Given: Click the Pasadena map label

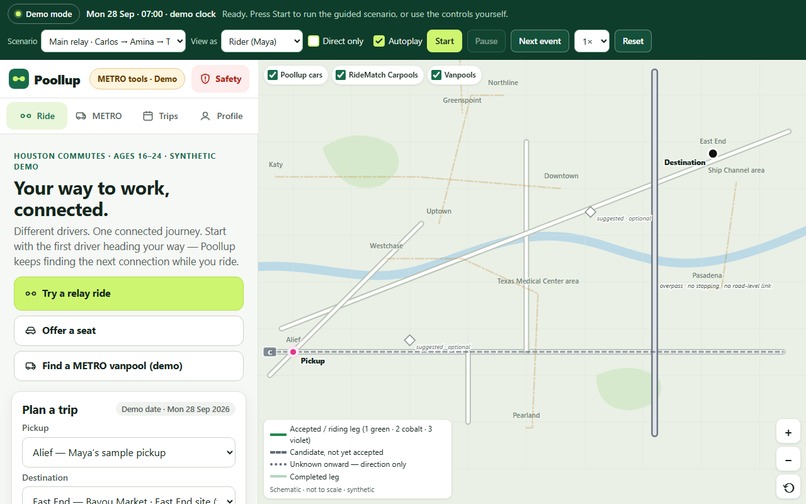Looking at the screenshot, I should point(707,276).
